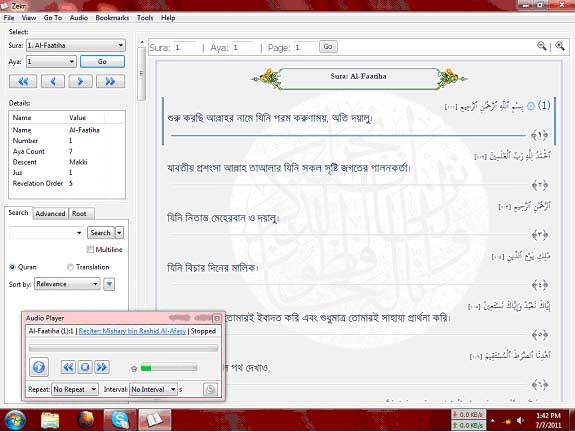Open Sort by Relevance dropdown

[x=67, y=284]
